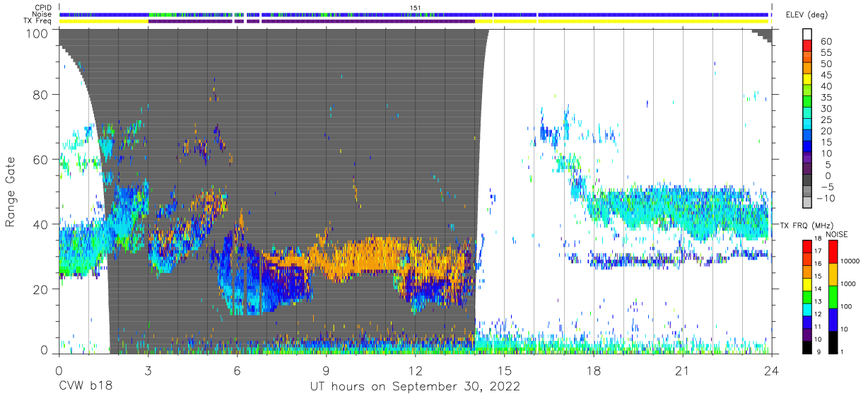This screenshot has height=401, width=868.
Task: Click the purple section of TX Freq strip
Action: [x=311, y=21]
